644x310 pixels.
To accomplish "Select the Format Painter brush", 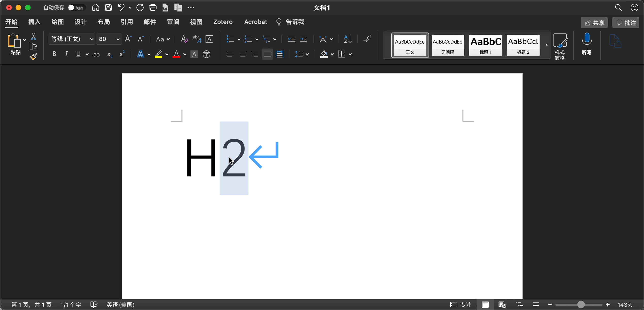I will pos(33,57).
